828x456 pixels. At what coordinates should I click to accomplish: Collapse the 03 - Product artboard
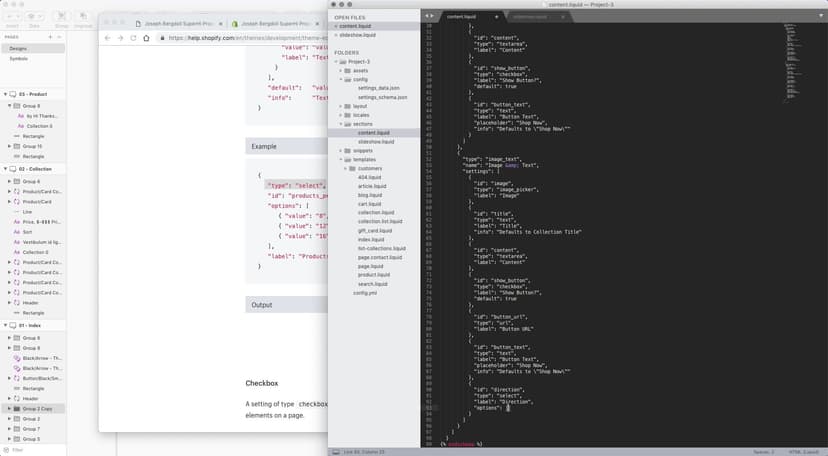(x=4, y=93)
